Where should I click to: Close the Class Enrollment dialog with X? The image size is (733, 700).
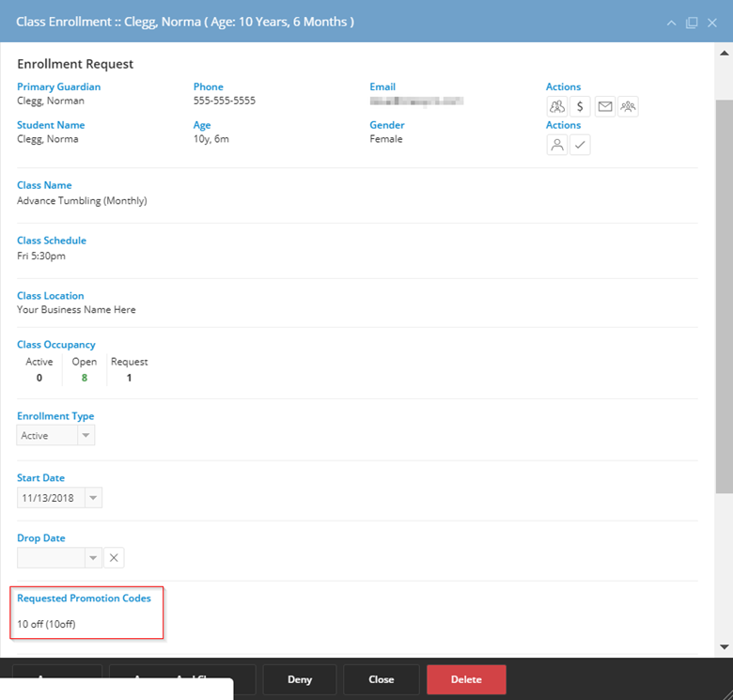[x=712, y=23]
